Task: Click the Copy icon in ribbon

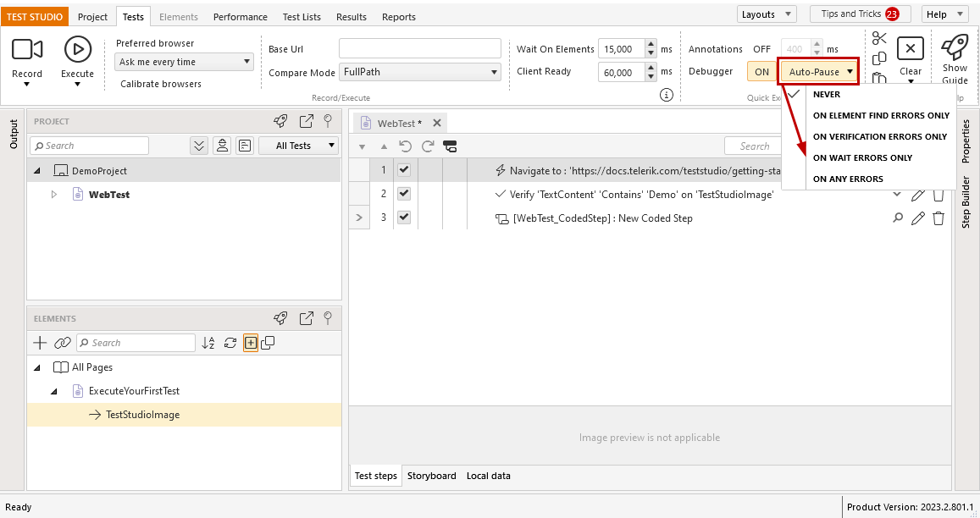Action: coord(879,58)
